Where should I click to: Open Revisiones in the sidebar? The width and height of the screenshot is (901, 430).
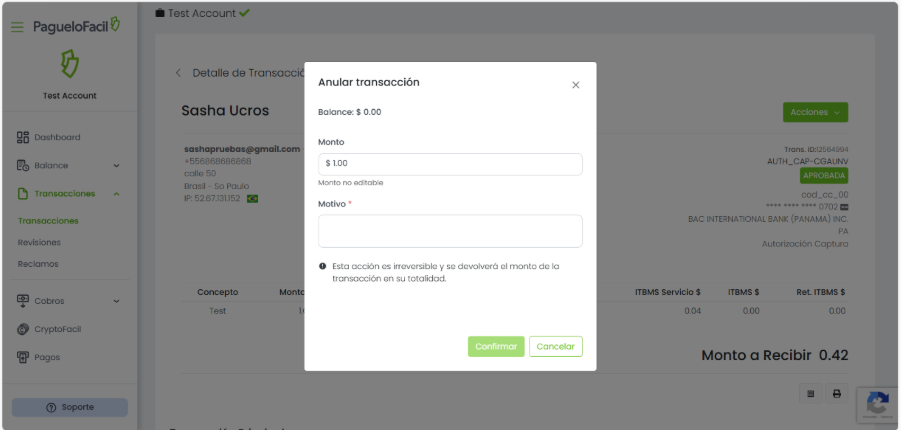click(39, 242)
